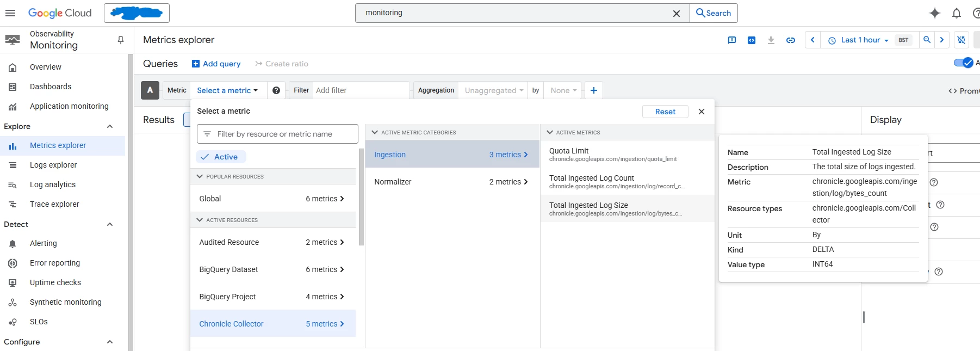Collapse the Configure section
The image size is (980, 351).
click(110, 342)
